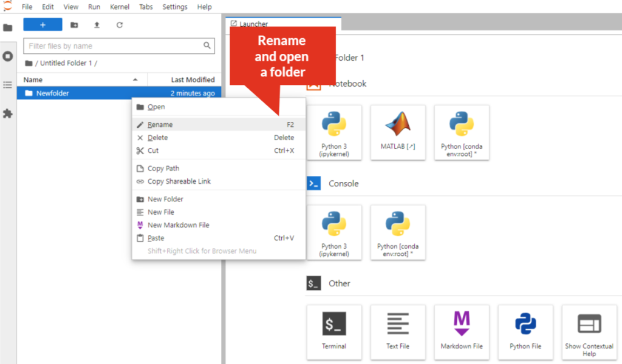This screenshot has height=364, width=622.
Task: Choose Paste in the context menu
Action: click(x=219, y=238)
